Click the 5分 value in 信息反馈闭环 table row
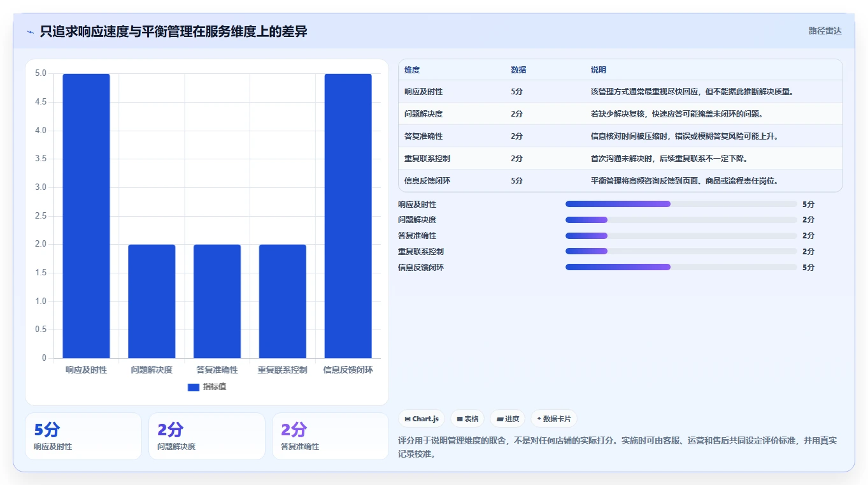The image size is (868, 485). pyautogui.click(x=516, y=181)
